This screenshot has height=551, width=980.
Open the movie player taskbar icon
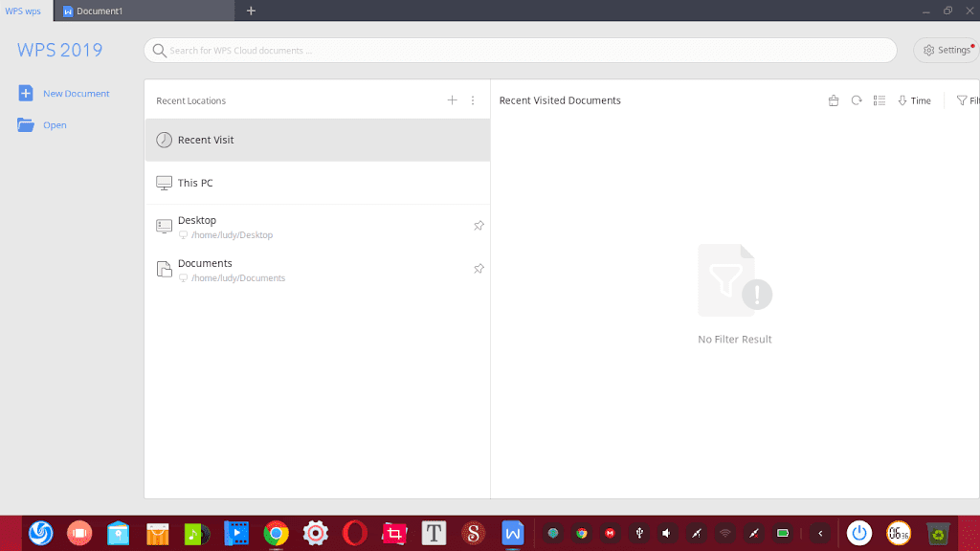tap(236, 534)
